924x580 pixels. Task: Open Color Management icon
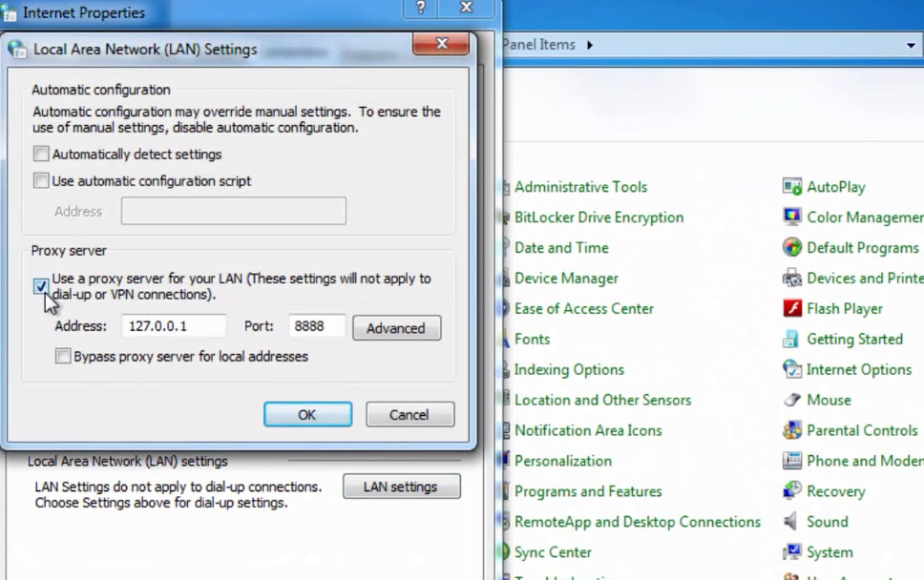791,217
